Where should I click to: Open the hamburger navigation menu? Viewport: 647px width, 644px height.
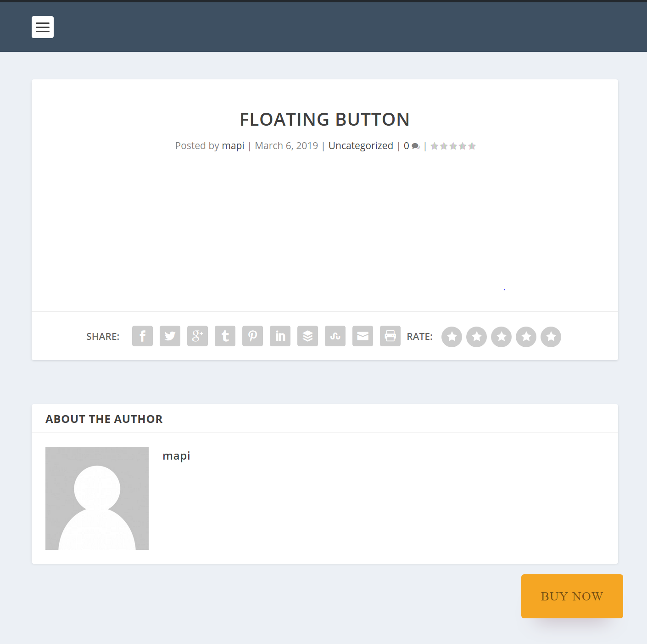43,28
